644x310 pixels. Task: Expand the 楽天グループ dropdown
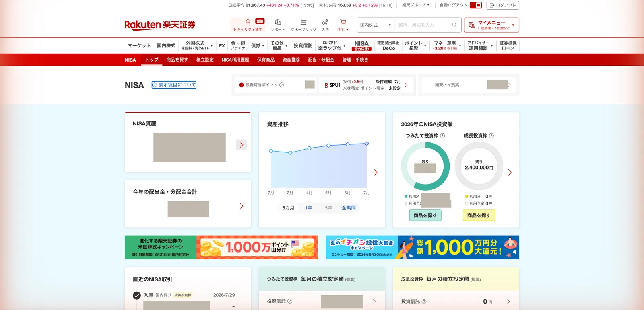(416, 5)
